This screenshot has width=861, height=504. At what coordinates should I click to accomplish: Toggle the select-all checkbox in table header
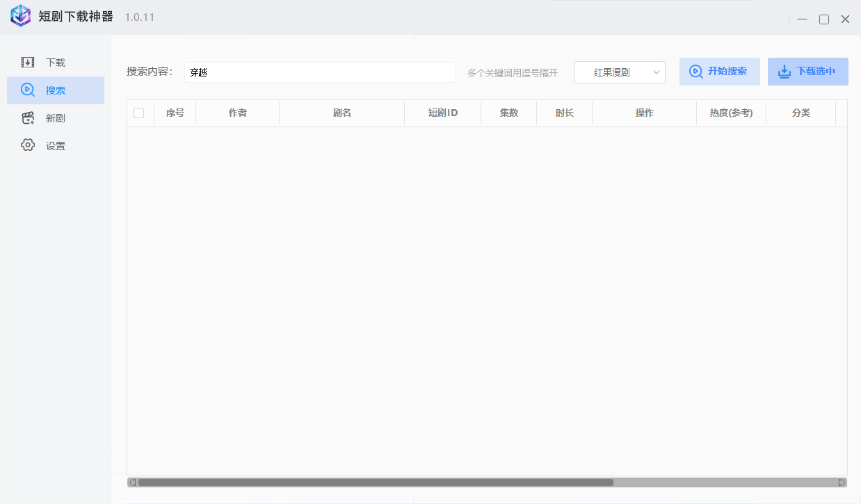139,113
